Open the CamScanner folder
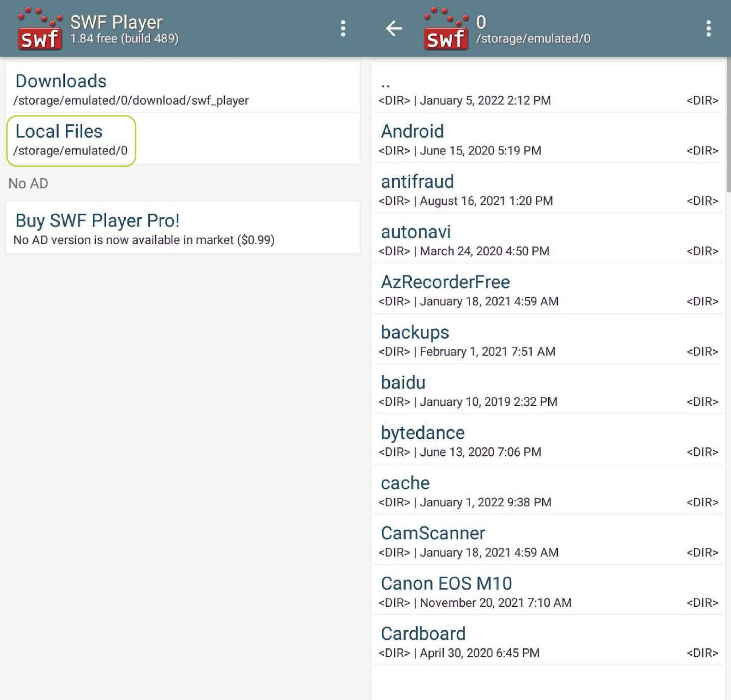Viewport: 731px width, 700px height. (548, 540)
